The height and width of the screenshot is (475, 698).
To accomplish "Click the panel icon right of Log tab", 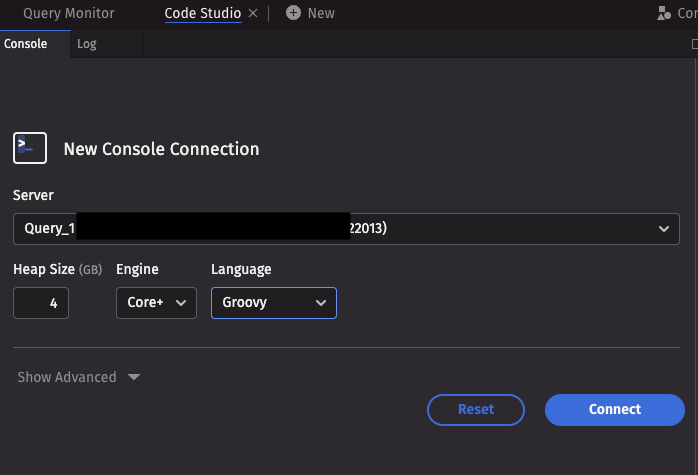I will click(694, 44).
